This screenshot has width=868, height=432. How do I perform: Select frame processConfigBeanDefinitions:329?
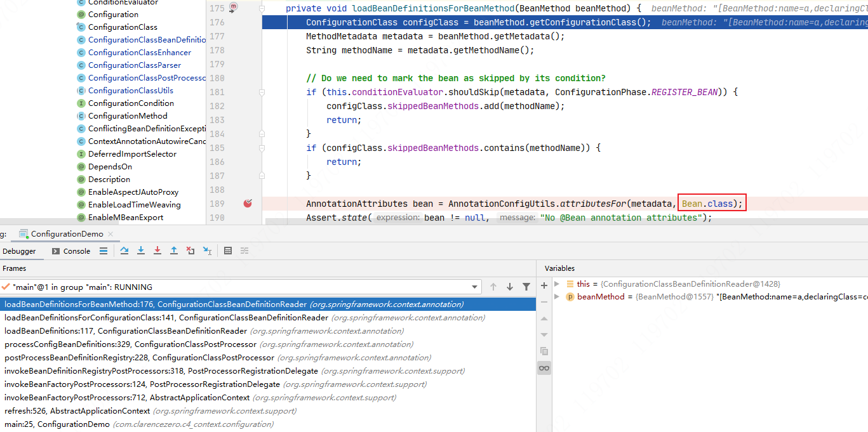(268, 344)
